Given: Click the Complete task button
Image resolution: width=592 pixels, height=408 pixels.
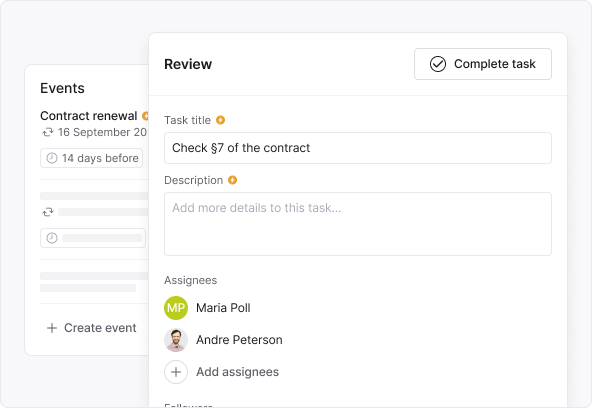Looking at the screenshot, I should pyautogui.click(x=483, y=64).
